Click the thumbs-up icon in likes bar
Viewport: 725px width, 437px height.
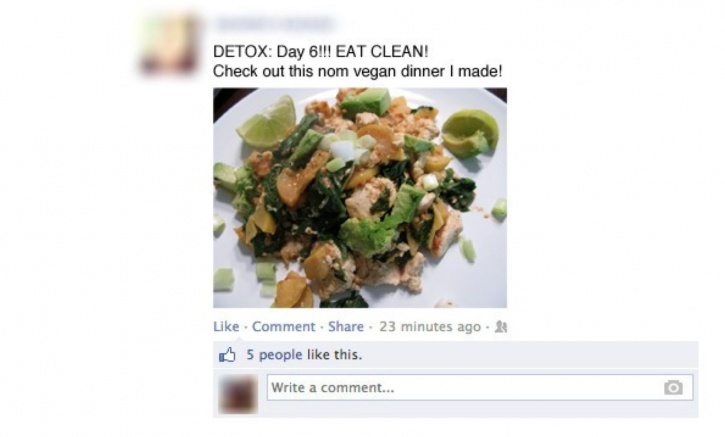pyautogui.click(x=227, y=355)
